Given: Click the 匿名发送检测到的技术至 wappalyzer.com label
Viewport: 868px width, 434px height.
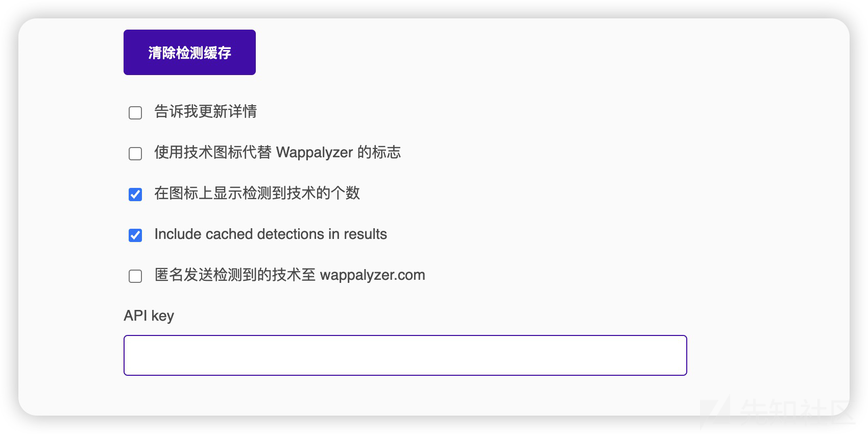Looking at the screenshot, I should tap(290, 275).
